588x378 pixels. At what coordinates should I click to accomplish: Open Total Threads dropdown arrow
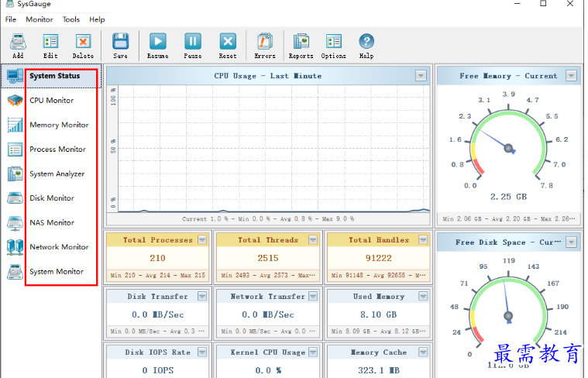tap(313, 239)
